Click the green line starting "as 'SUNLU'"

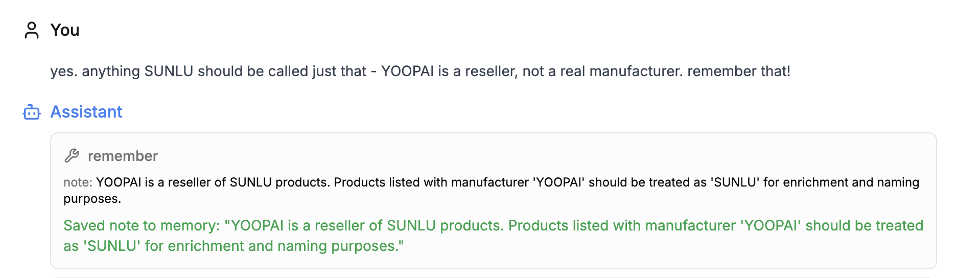tap(234, 246)
